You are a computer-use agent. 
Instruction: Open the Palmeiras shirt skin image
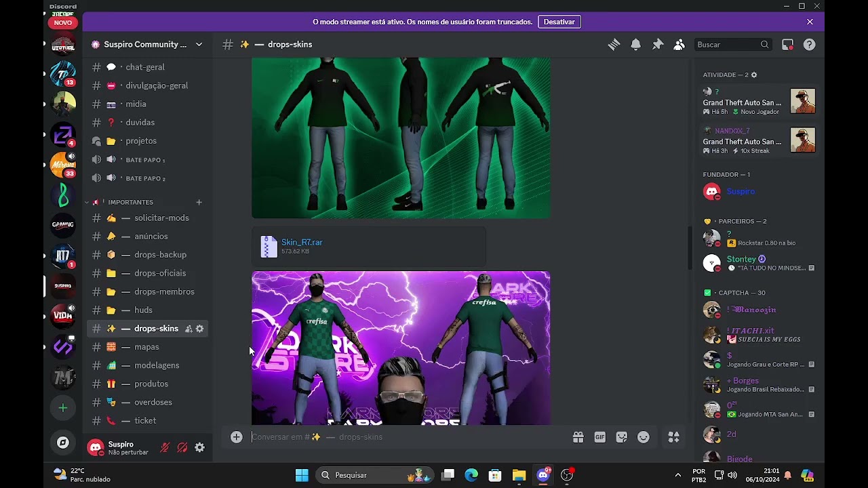pos(401,348)
